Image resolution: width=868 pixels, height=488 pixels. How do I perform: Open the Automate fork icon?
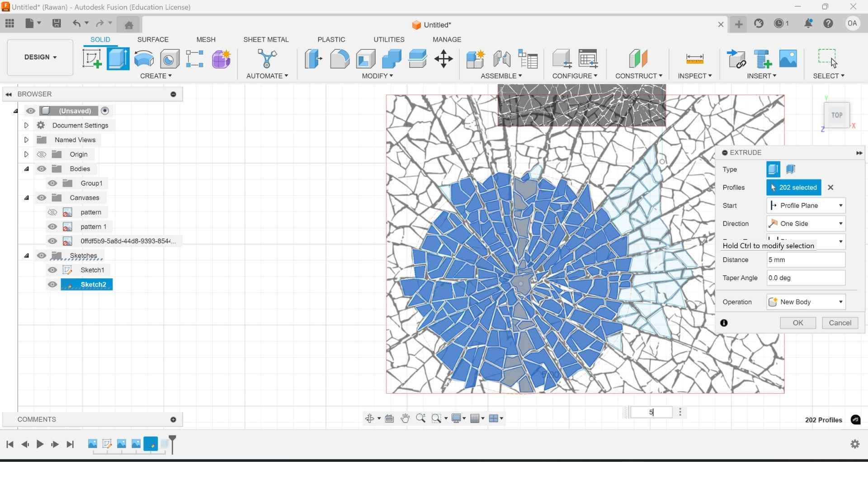[x=267, y=59]
